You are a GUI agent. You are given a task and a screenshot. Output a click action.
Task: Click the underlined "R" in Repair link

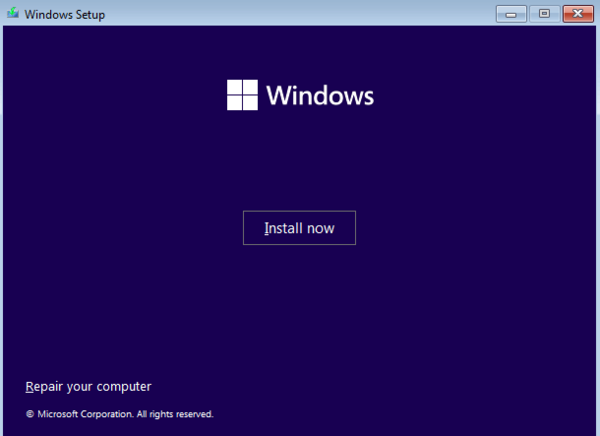click(x=29, y=386)
